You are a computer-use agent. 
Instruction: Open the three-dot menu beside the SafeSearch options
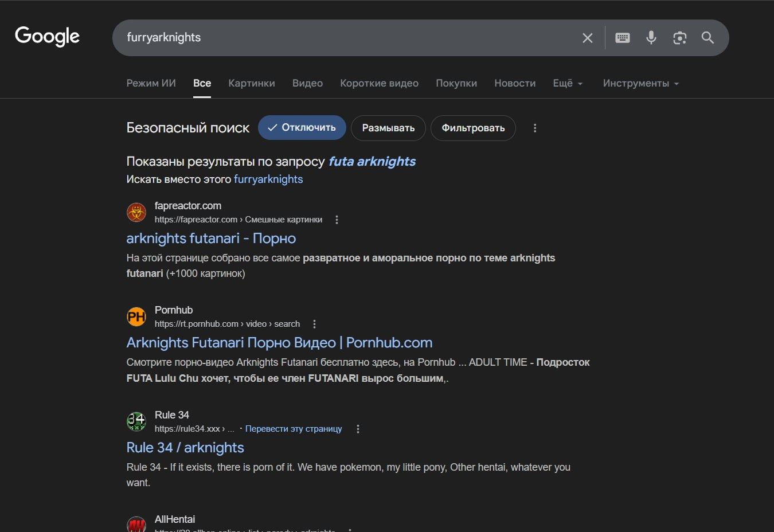tap(535, 128)
